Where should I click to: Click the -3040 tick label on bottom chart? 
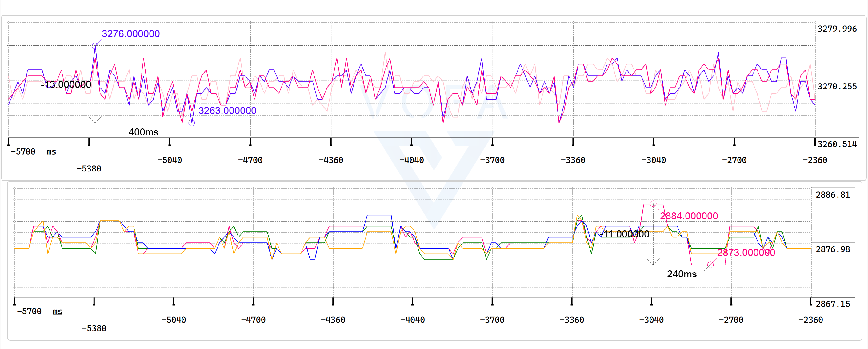651,320
